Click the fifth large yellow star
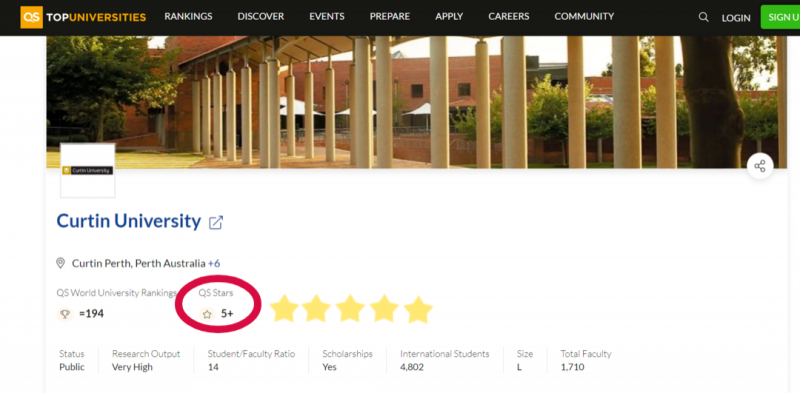This screenshot has height=393, width=800. click(418, 309)
